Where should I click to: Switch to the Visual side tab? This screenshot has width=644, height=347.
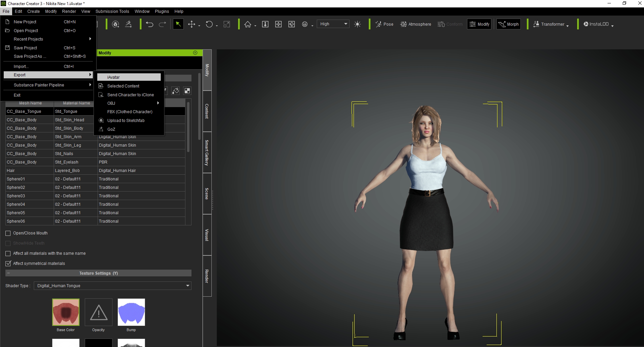(207, 235)
